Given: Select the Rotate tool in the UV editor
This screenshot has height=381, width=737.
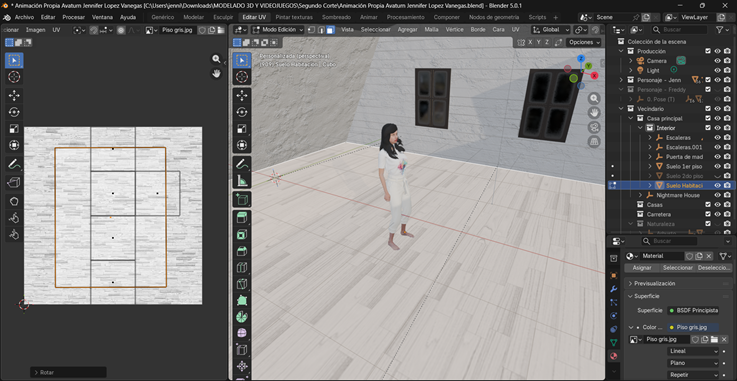Looking at the screenshot, I should point(14,112).
